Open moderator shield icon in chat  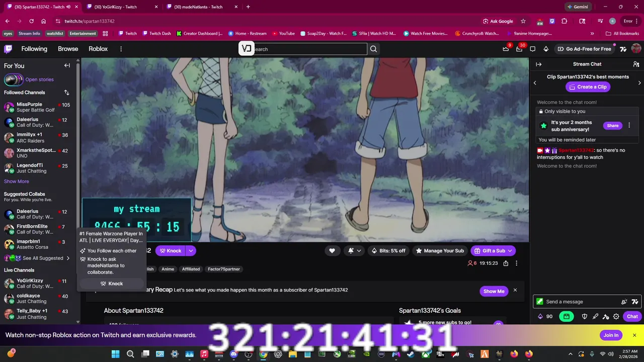tap(585, 316)
